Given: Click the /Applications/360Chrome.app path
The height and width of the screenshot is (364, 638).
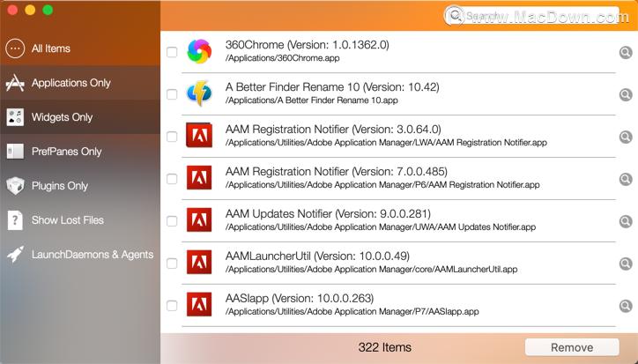Looking at the screenshot, I should pos(282,58).
